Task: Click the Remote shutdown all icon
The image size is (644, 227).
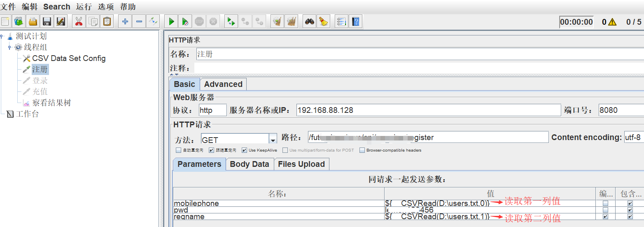Action: [x=259, y=21]
